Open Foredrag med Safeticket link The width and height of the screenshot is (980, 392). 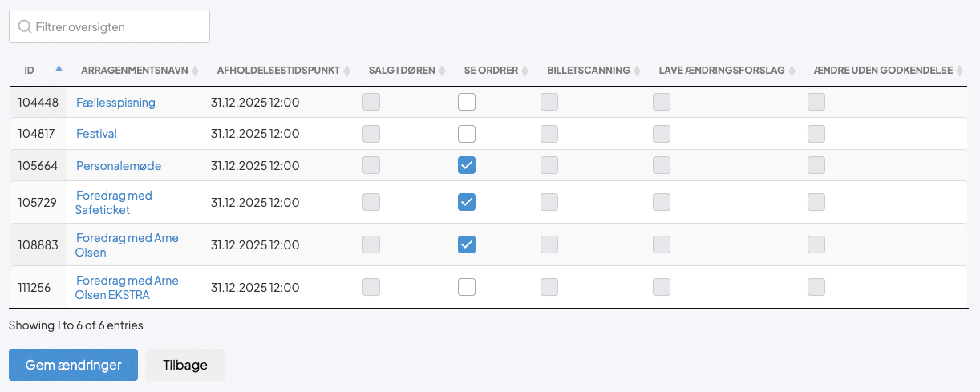click(x=113, y=202)
